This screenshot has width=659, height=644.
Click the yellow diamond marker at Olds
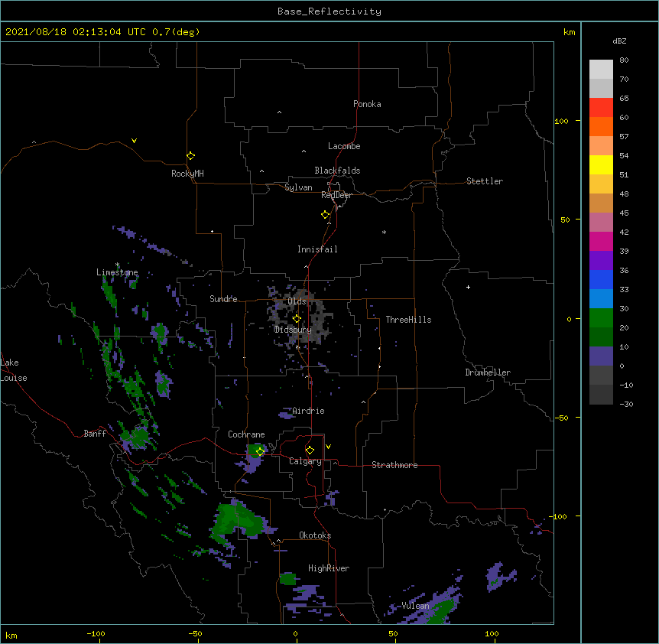pos(297,319)
